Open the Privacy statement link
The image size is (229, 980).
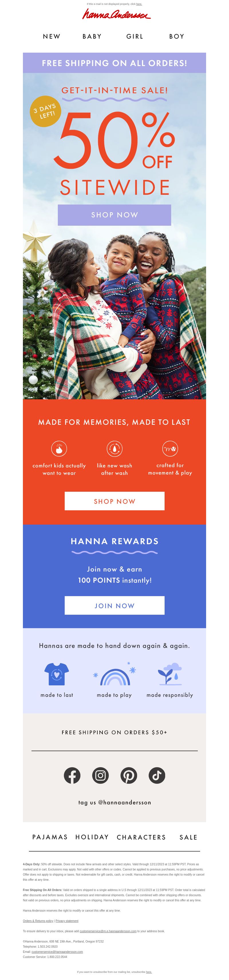pos(67,921)
